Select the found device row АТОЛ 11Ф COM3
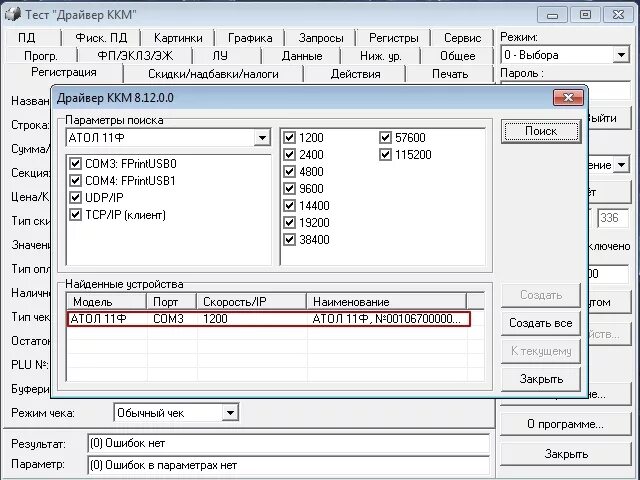Image resolution: width=640 pixels, height=480 pixels. click(268, 319)
